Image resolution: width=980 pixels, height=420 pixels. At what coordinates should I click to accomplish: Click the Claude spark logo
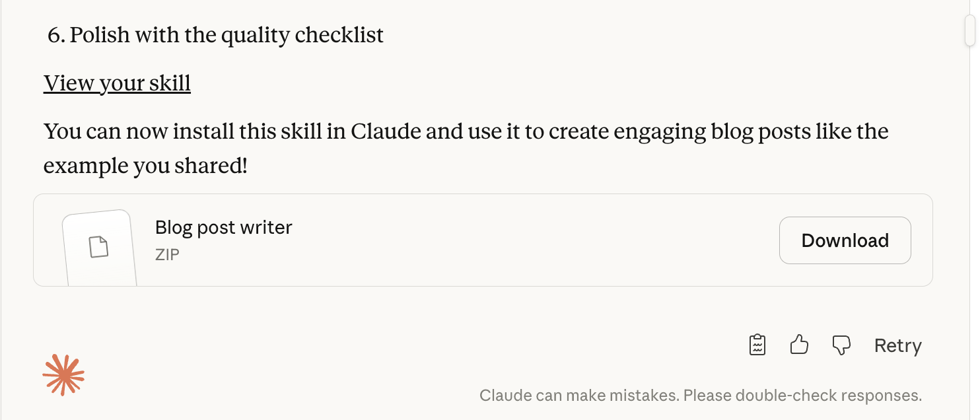[x=64, y=375]
